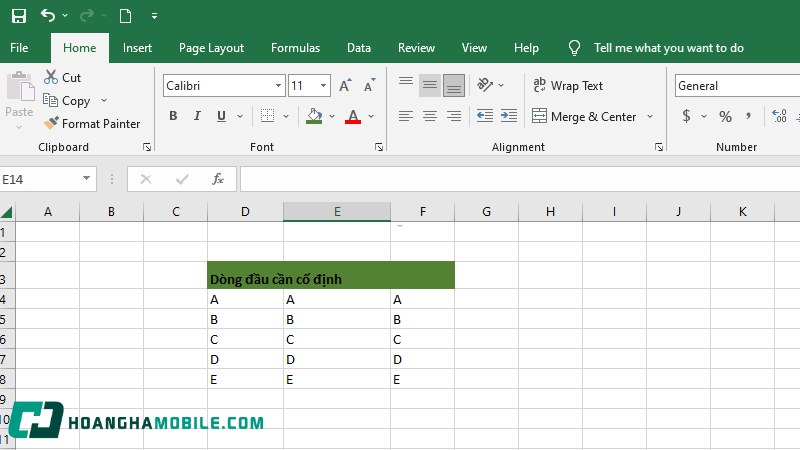Image resolution: width=800 pixels, height=450 pixels.
Task: Open the Formulas tab
Action: click(x=295, y=48)
